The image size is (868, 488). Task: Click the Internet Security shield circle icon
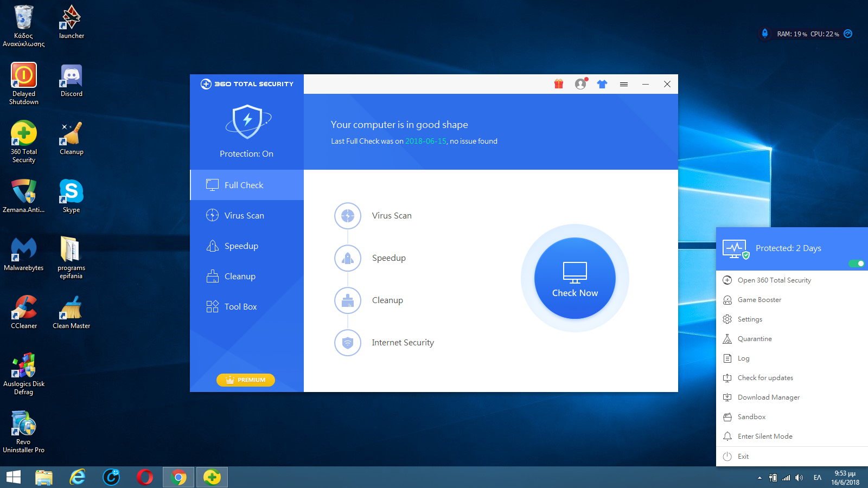(348, 343)
